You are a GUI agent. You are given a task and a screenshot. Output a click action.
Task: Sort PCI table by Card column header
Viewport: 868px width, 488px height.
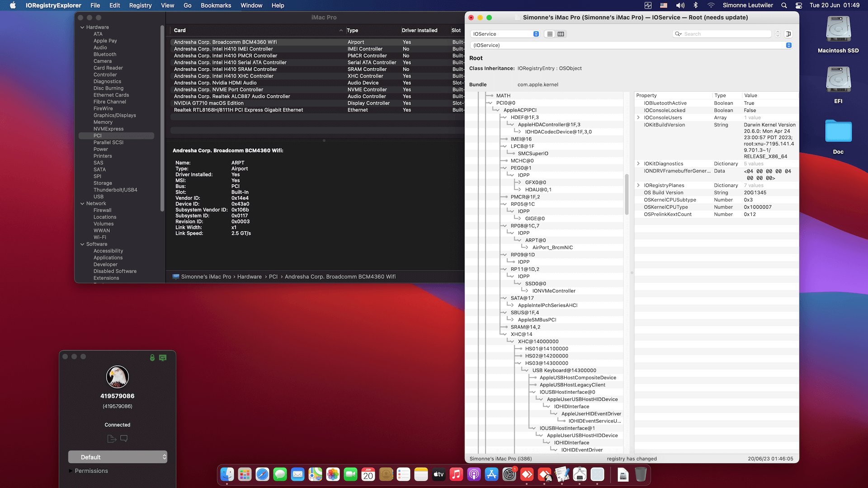258,30
